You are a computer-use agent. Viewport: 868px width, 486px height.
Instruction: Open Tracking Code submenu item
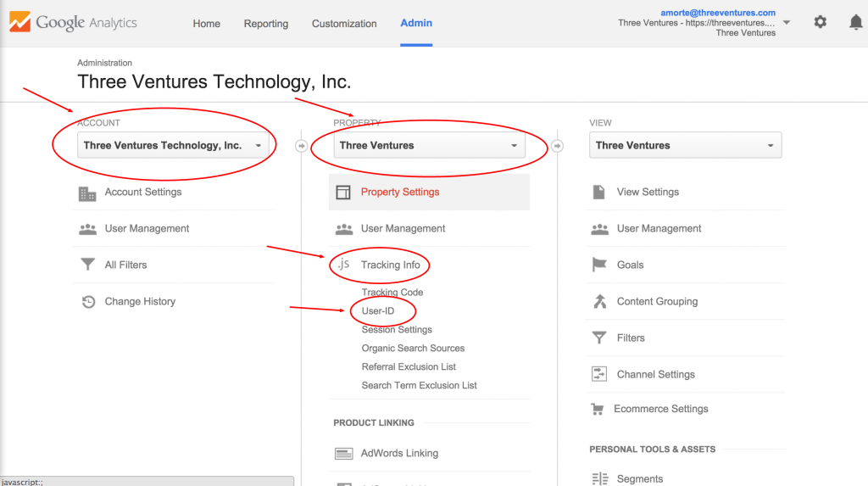tap(392, 292)
